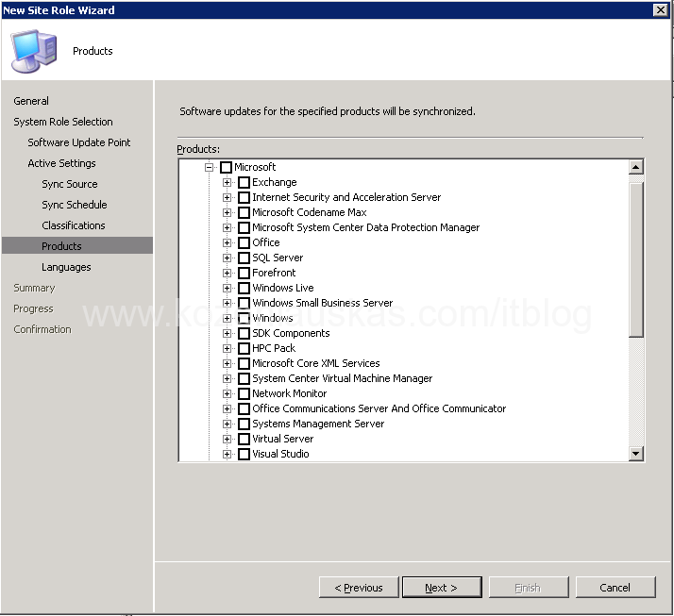Expand the SDK Components node
This screenshot has width=674, height=616.
coord(227,333)
